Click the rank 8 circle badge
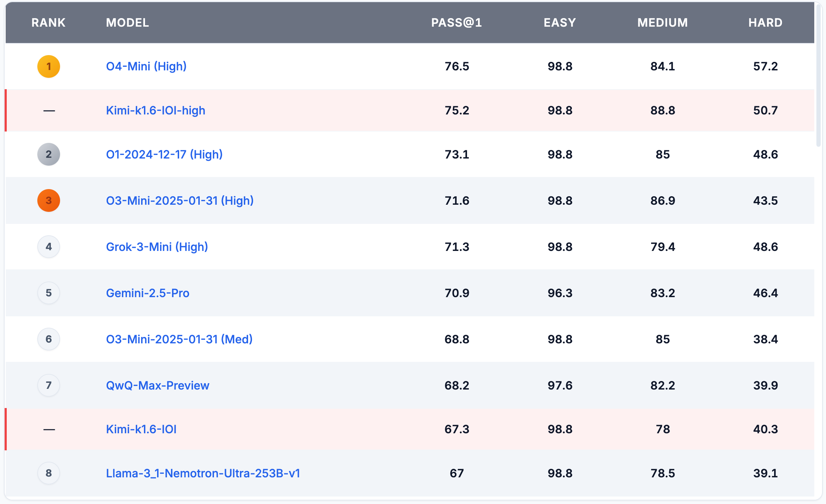The image size is (826, 504). (49, 473)
